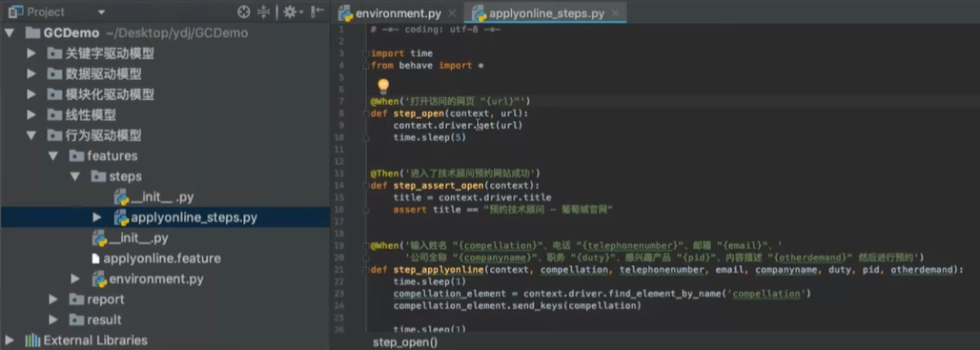Click the Project view icon beside the Project label
This screenshot has height=350, width=980.
coord(15,11)
